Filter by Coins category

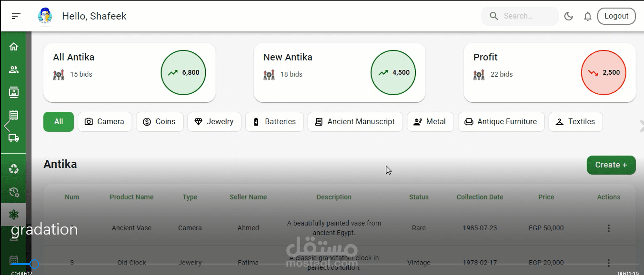pyautogui.click(x=160, y=122)
